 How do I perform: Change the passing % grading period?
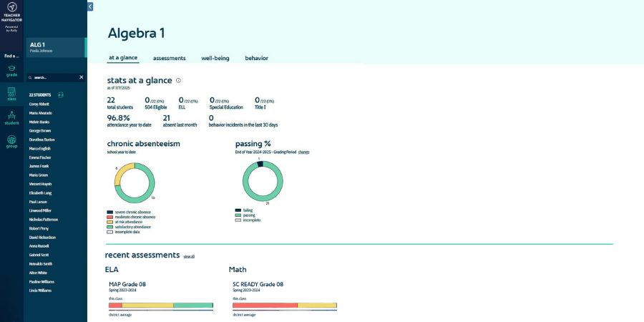click(x=303, y=152)
